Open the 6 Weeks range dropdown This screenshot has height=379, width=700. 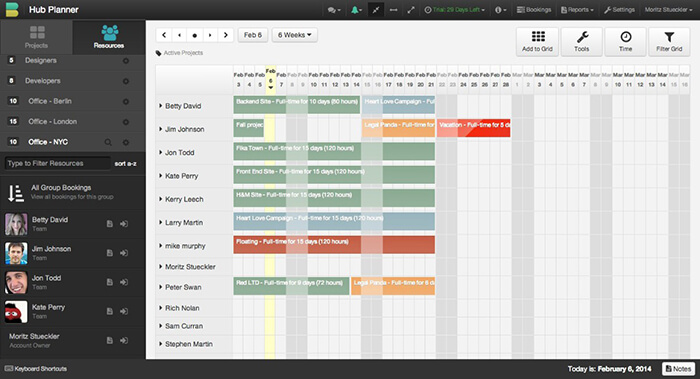295,35
